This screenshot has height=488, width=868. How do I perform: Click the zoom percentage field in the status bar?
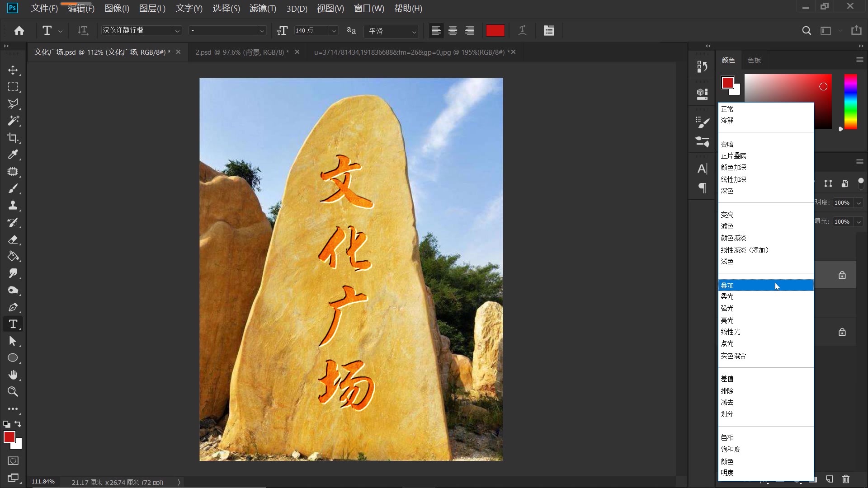(x=43, y=481)
